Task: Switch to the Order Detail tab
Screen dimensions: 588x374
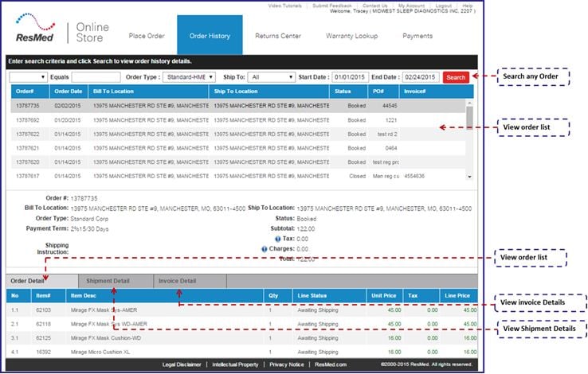Action: pos(42,281)
